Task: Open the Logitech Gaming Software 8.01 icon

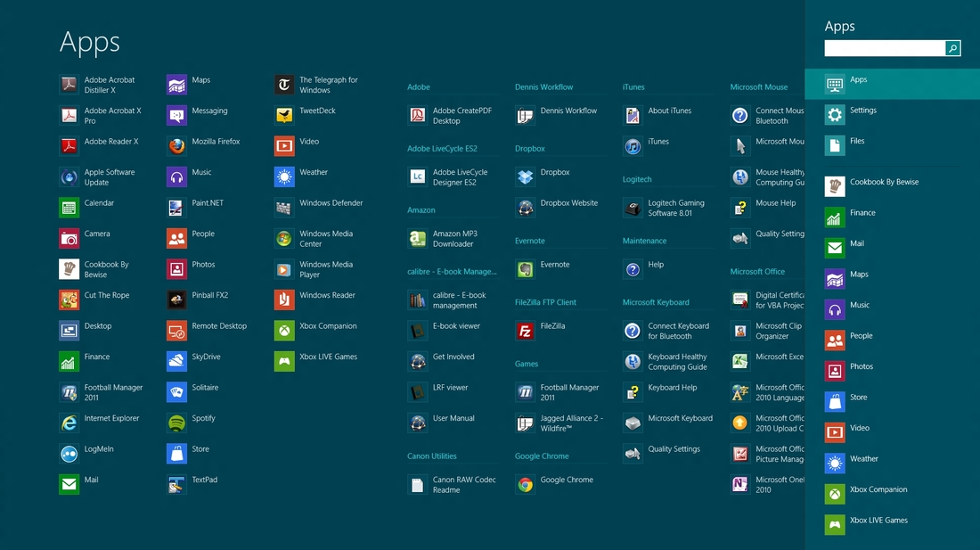Action: point(633,208)
